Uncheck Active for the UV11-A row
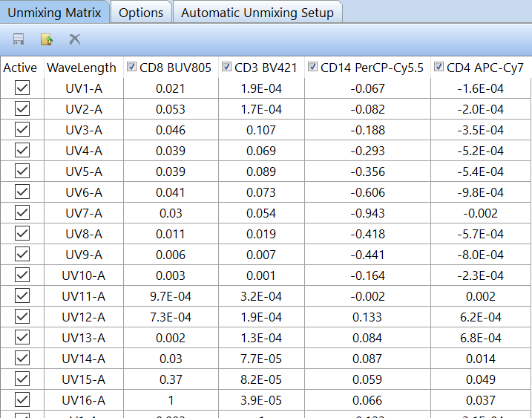 click(x=22, y=295)
